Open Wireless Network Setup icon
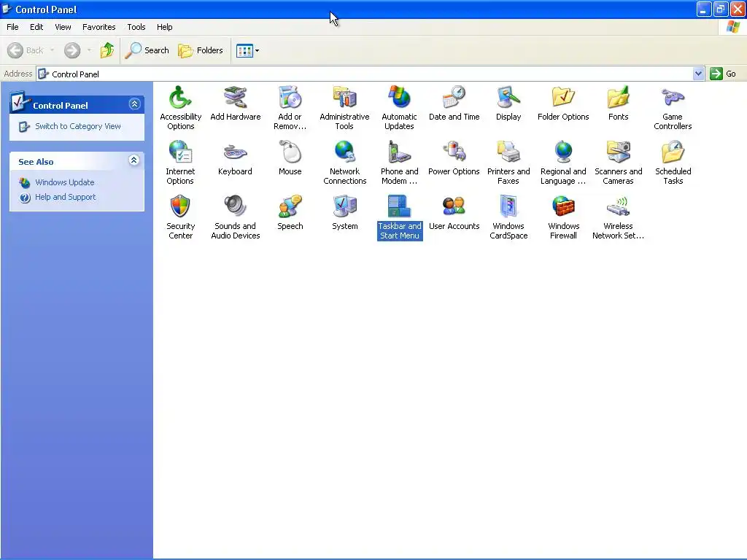Screen dimensions: 747x560 point(618,217)
